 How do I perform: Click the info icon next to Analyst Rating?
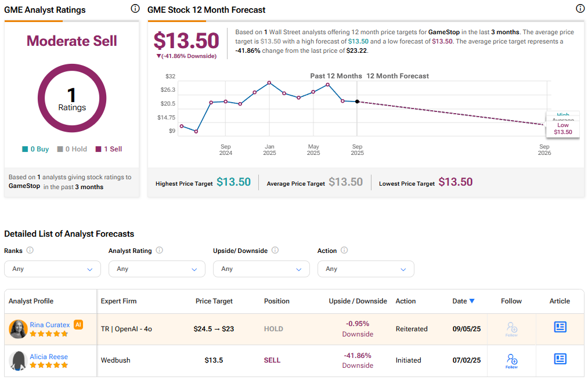click(160, 250)
